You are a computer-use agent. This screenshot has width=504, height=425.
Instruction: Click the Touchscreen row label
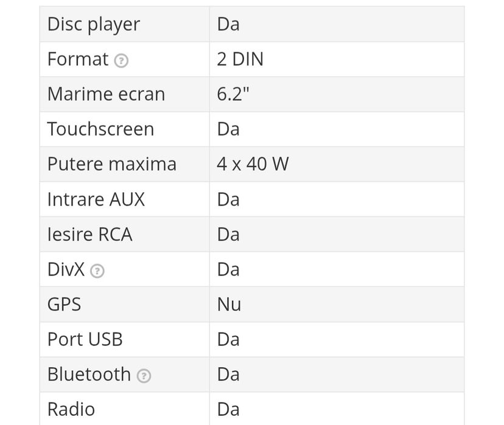click(100, 130)
